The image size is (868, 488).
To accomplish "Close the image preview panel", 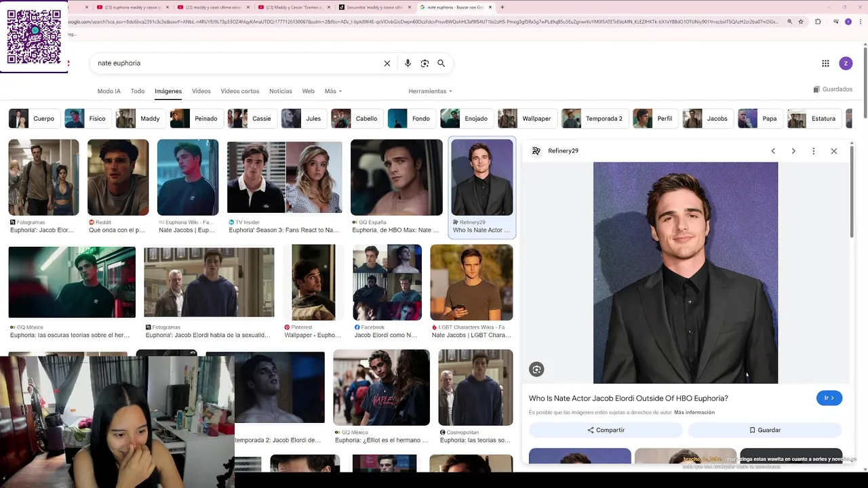I will pyautogui.click(x=834, y=151).
